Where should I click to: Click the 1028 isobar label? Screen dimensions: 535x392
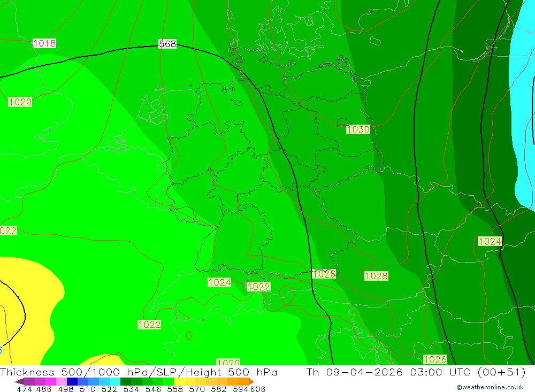[376, 276]
